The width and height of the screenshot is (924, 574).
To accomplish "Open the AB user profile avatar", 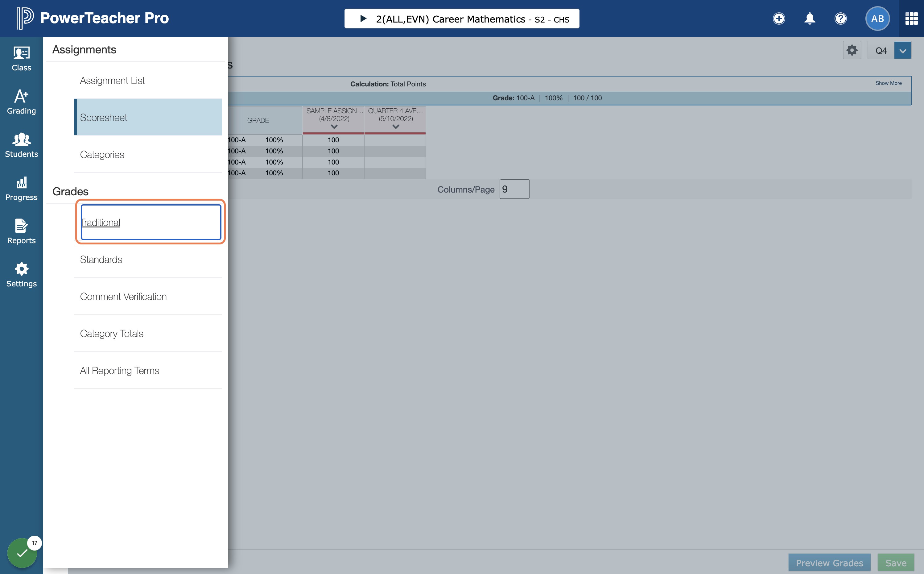I will tap(877, 18).
